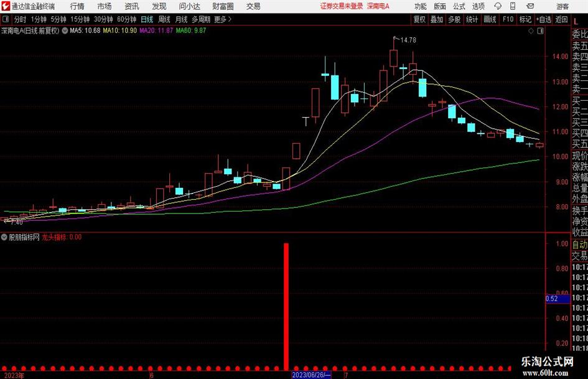Click the 标记 mark button
Screen dimensions: 588x379
[525, 19]
